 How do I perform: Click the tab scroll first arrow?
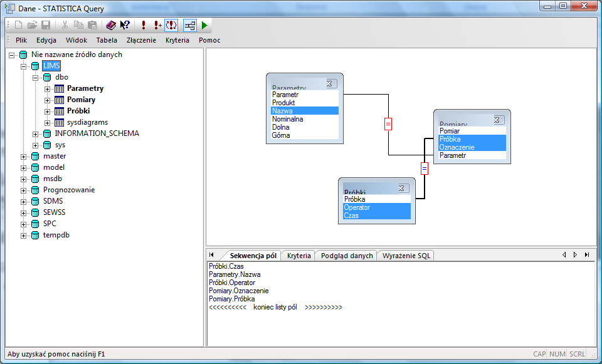pos(211,255)
